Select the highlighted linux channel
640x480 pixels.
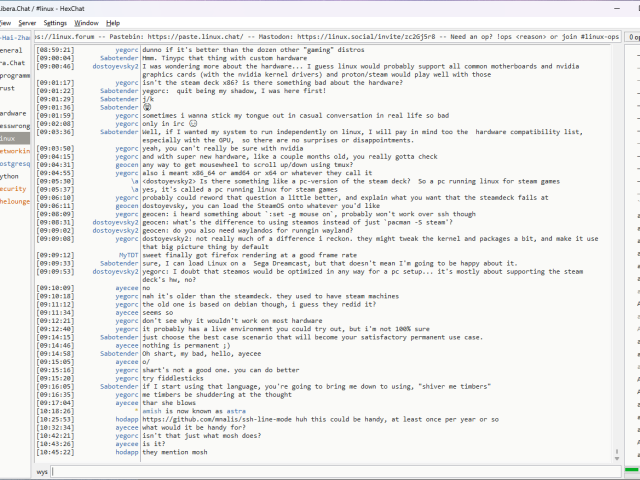[x=8, y=138]
